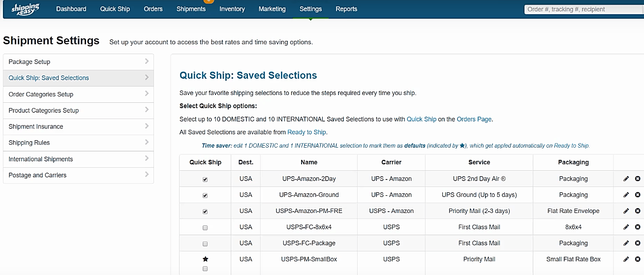The width and height of the screenshot is (644, 275).
Task: Click chevron beside Shipping Rules
Action: [147, 142]
